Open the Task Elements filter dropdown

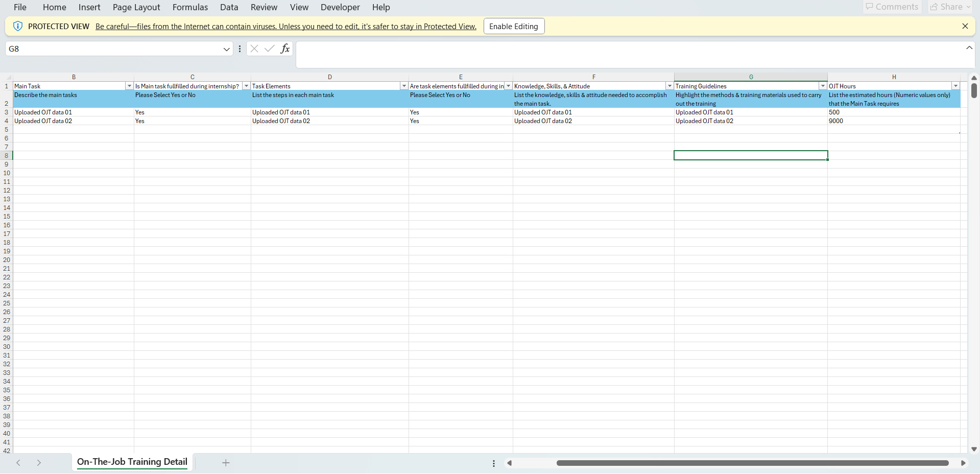pyautogui.click(x=404, y=86)
